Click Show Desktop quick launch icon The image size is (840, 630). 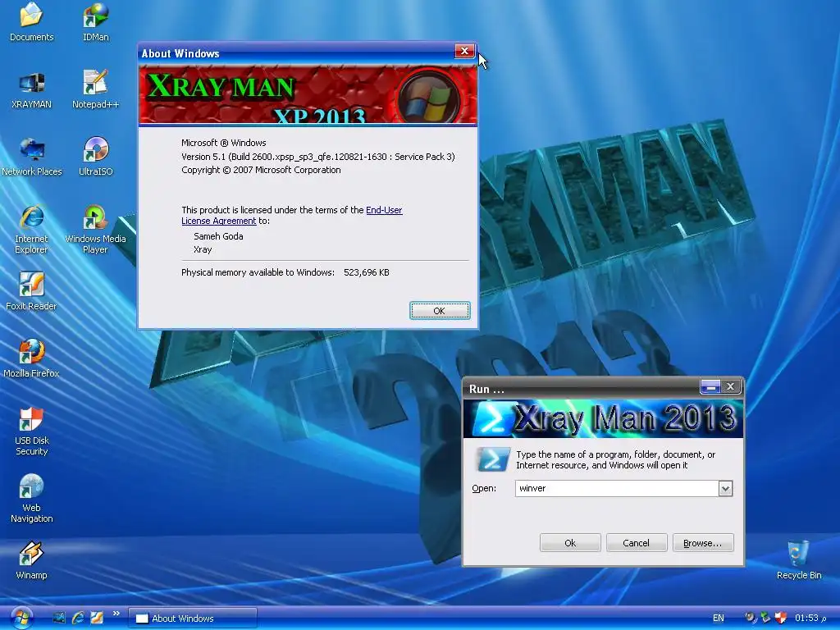coord(59,618)
